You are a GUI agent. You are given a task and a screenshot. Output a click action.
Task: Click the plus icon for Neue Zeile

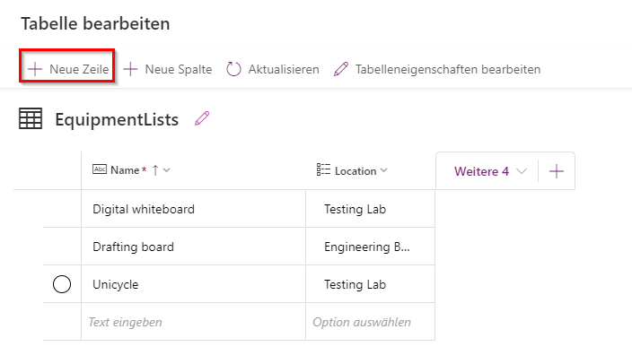click(35, 69)
